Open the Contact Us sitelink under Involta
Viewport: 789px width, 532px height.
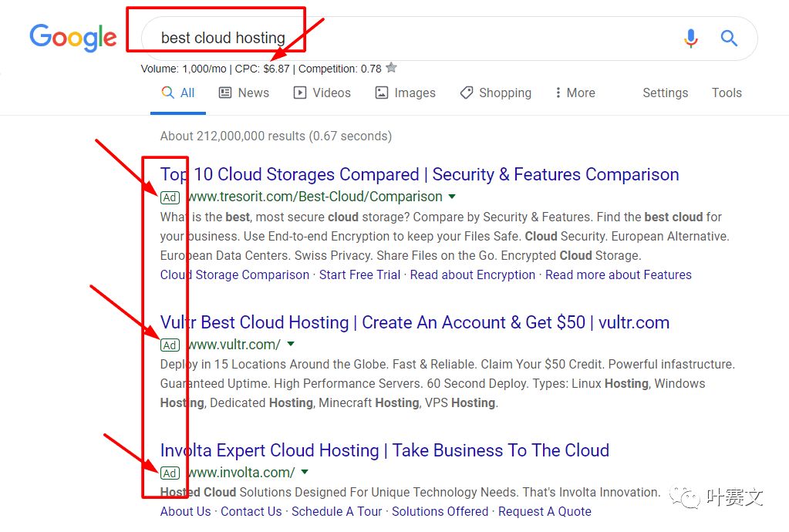point(251,511)
